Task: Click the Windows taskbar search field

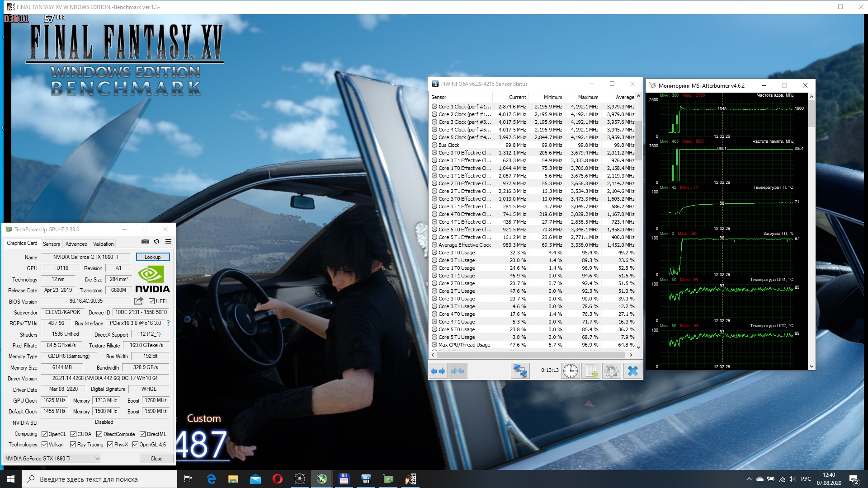Action: coord(99,479)
